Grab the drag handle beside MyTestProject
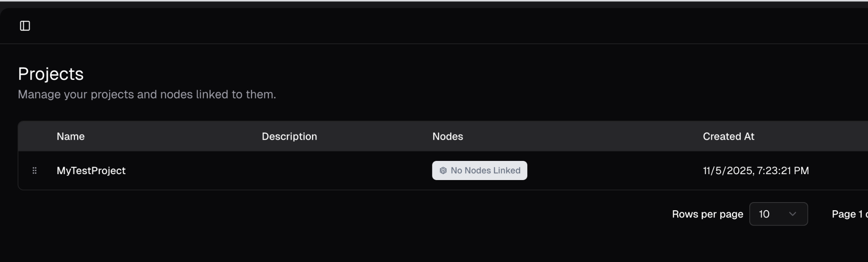The height and width of the screenshot is (262, 868). (35, 170)
